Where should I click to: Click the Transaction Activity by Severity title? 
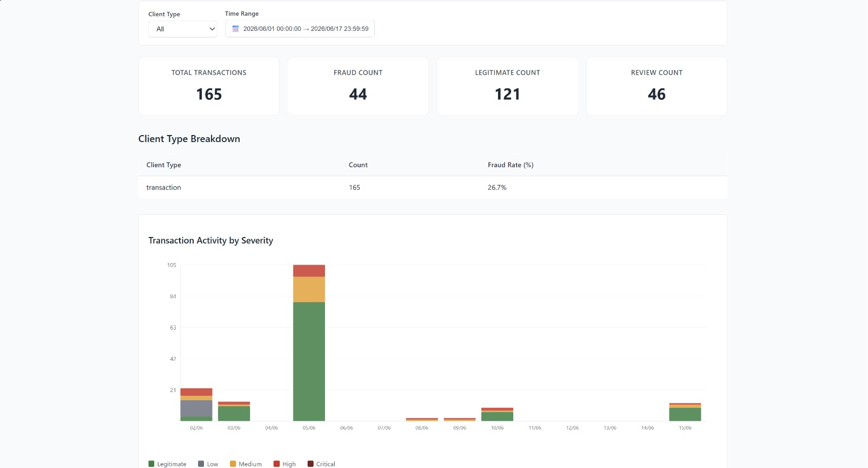click(x=210, y=240)
